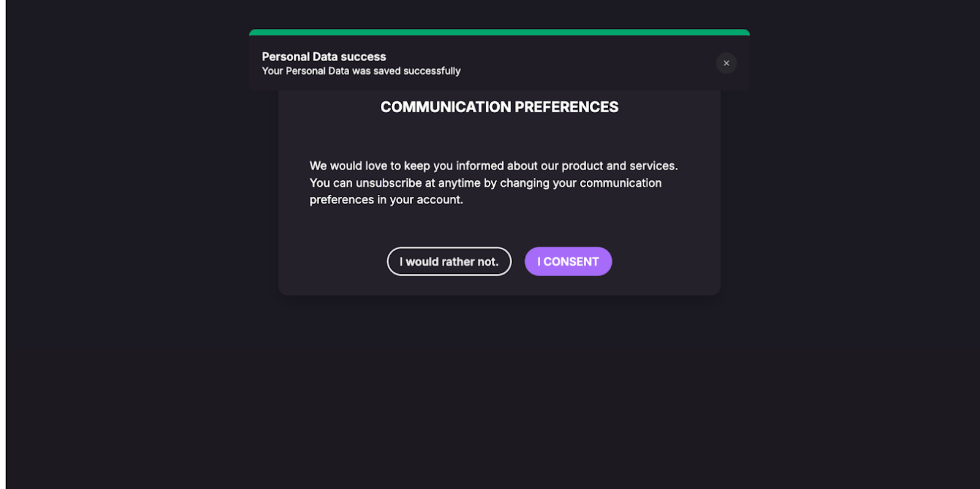This screenshot has height=489, width=980.
Task: Click the top edge green bar of the notification
Action: [x=499, y=31]
